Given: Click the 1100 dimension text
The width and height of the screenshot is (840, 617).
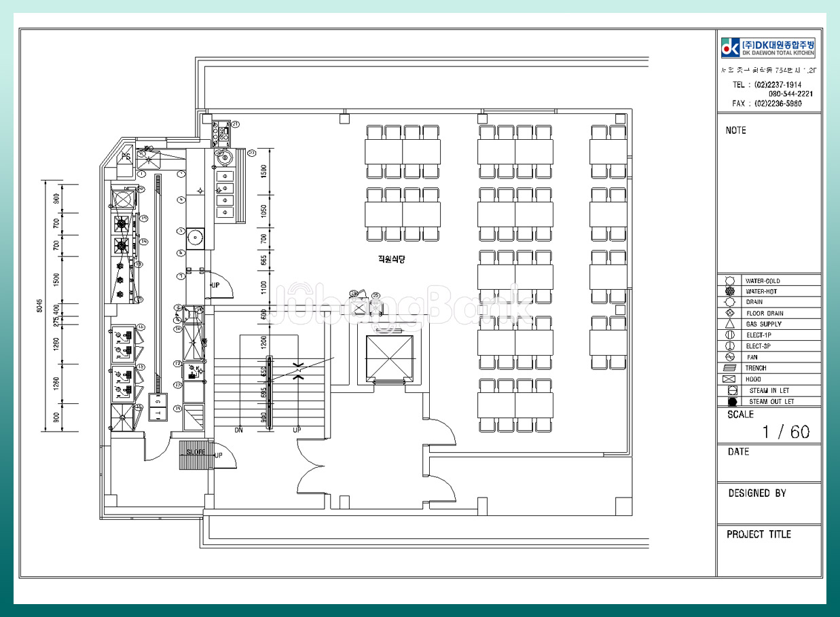Looking at the screenshot, I should click(x=264, y=288).
